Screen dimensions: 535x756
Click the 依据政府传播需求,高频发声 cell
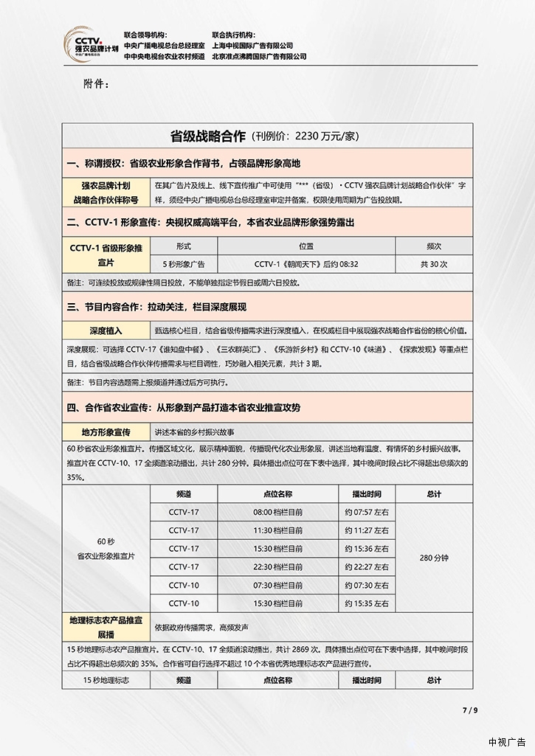(x=311, y=627)
